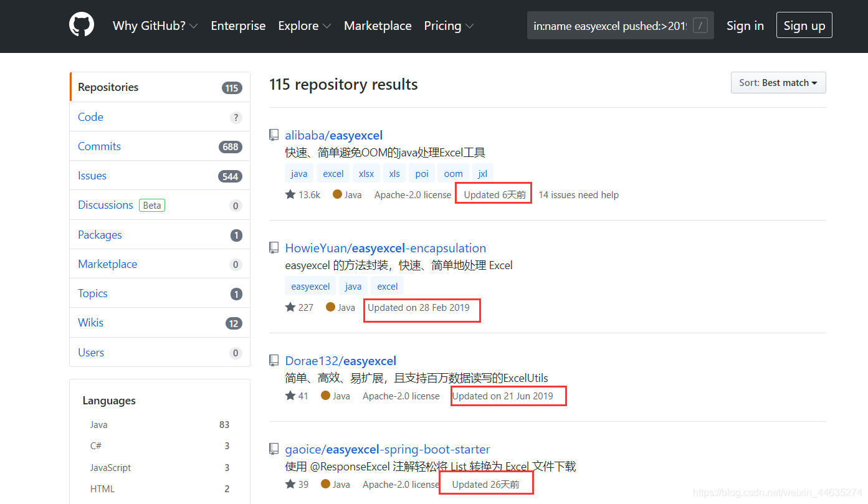Click the poi topic tag
The height and width of the screenshot is (504, 868).
(422, 174)
